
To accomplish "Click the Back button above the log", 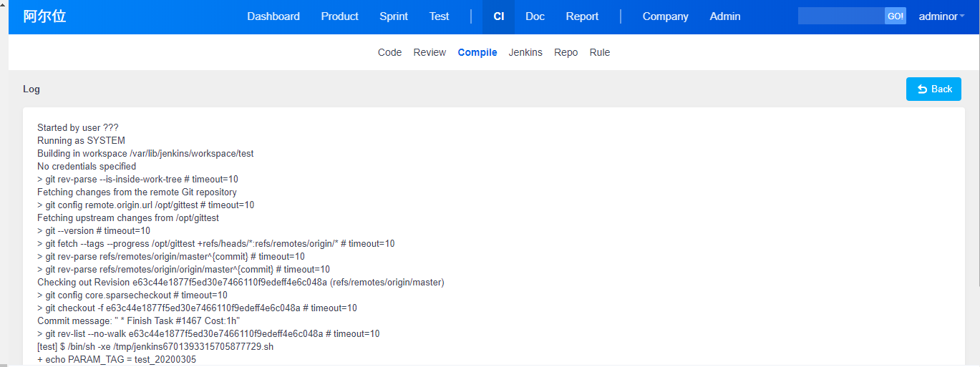I will [x=933, y=89].
